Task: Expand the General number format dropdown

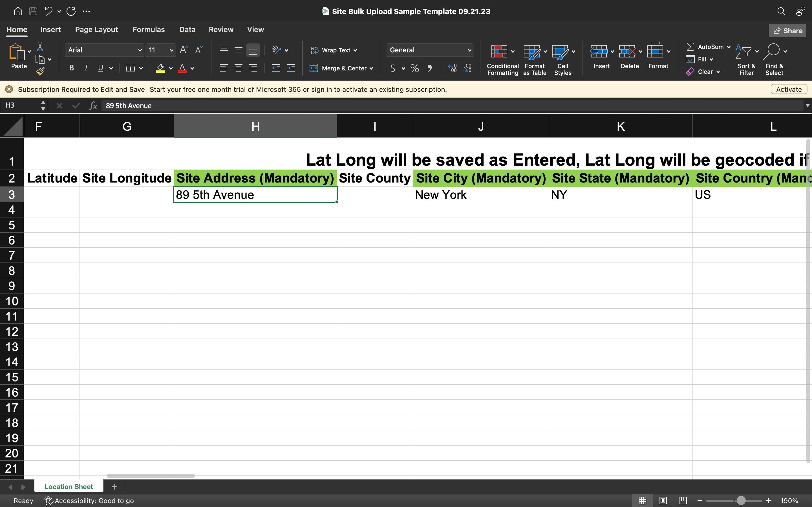Action: pyautogui.click(x=469, y=50)
